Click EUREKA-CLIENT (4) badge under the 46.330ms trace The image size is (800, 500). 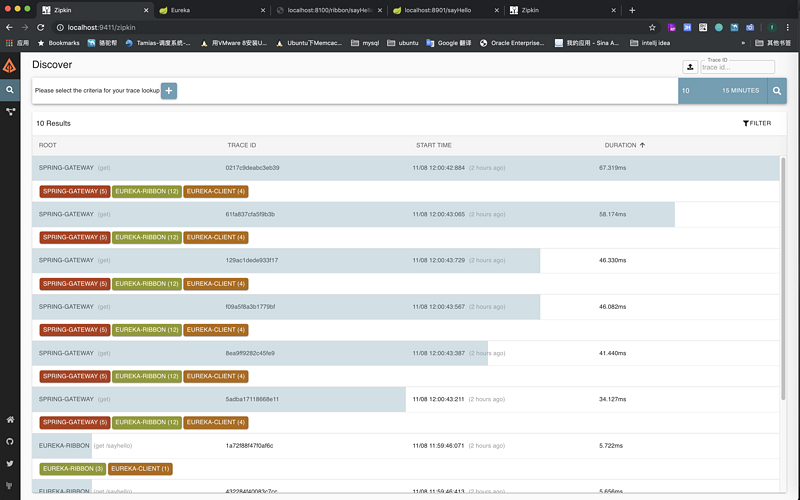[x=216, y=284]
